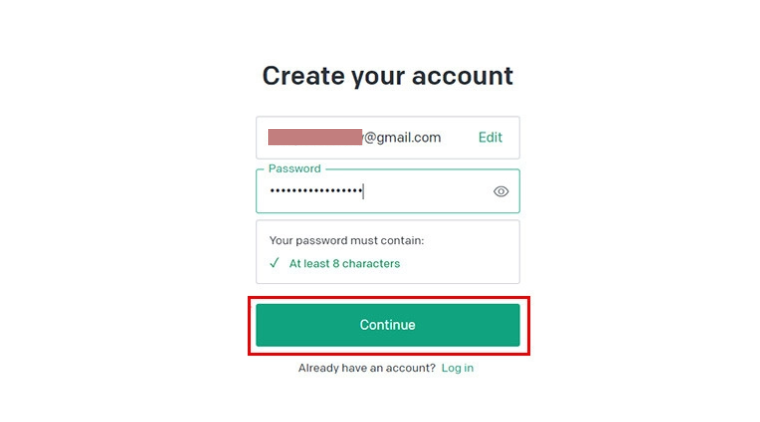Show password using the eye icon

[x=501, y=191]
